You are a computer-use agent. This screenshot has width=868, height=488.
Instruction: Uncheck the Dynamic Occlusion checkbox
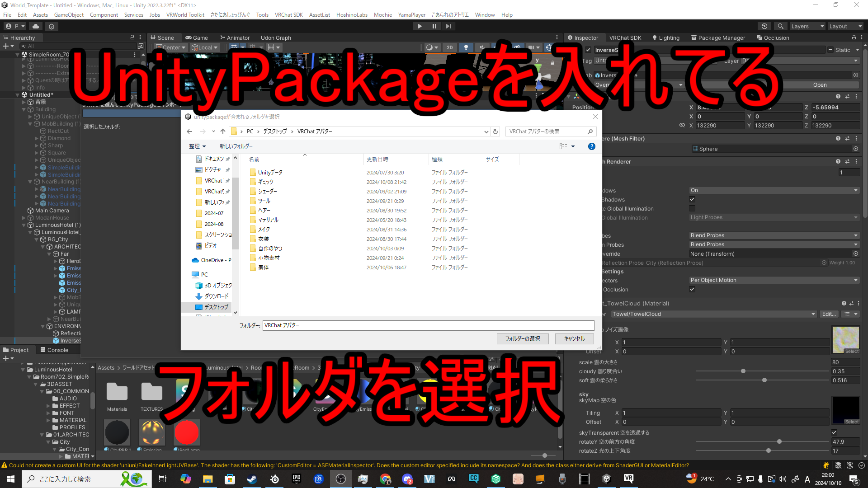click(x=692, y=289)
